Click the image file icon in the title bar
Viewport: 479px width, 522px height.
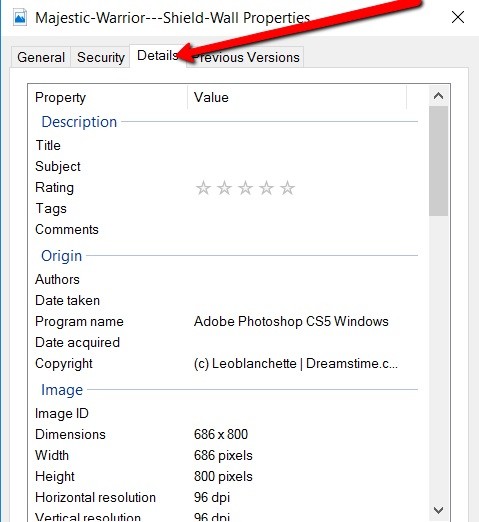click(x=20, y=18)
